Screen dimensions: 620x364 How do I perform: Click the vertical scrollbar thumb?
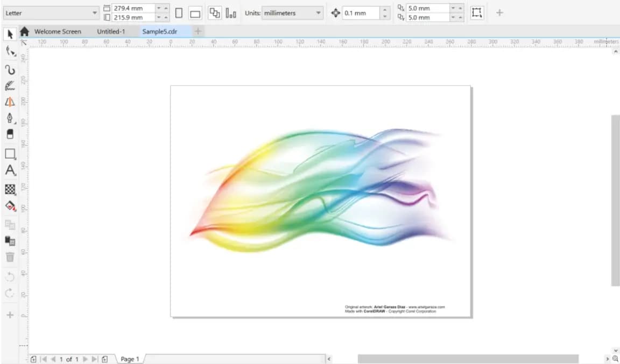tap(616, 201)
